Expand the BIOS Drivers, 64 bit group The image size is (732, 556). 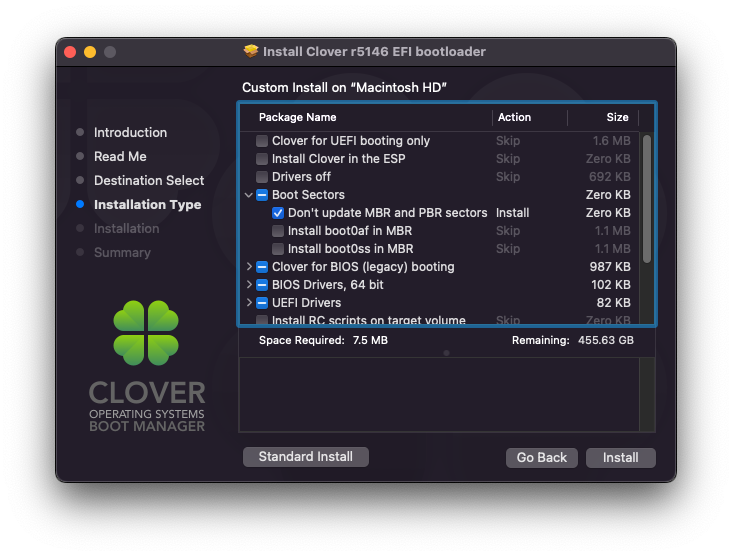pos(249,285)
